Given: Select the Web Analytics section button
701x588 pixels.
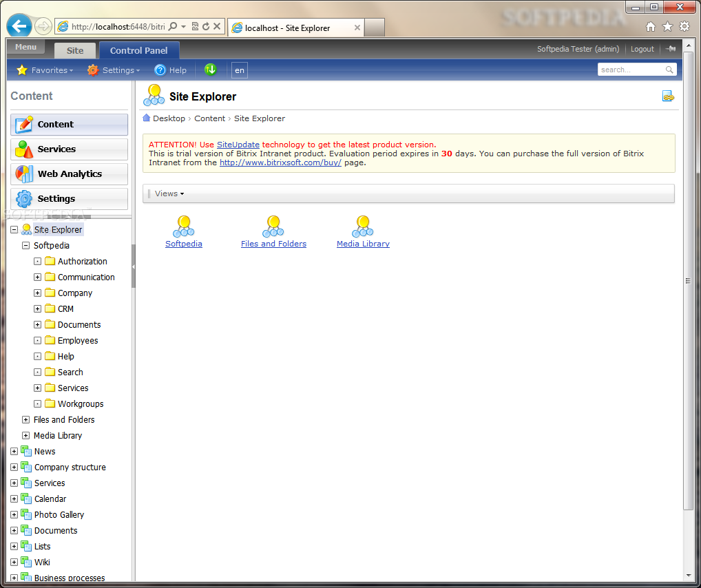Looking at the screenshot, I should (69, 174).
